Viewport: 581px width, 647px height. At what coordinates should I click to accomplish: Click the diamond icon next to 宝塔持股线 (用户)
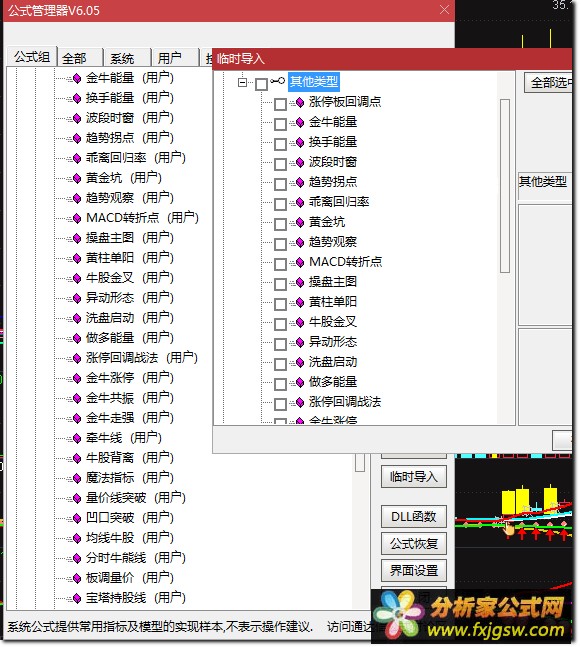[x=77, y=598]
